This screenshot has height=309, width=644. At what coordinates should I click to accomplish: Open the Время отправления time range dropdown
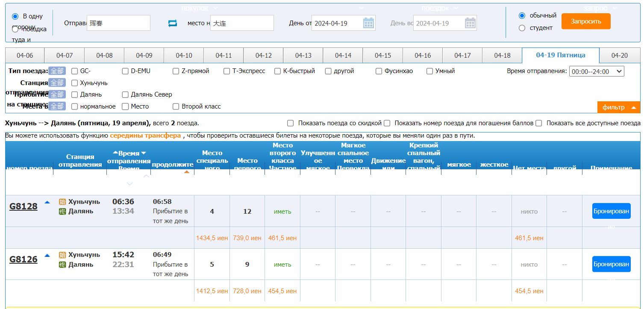pos(596,71)
